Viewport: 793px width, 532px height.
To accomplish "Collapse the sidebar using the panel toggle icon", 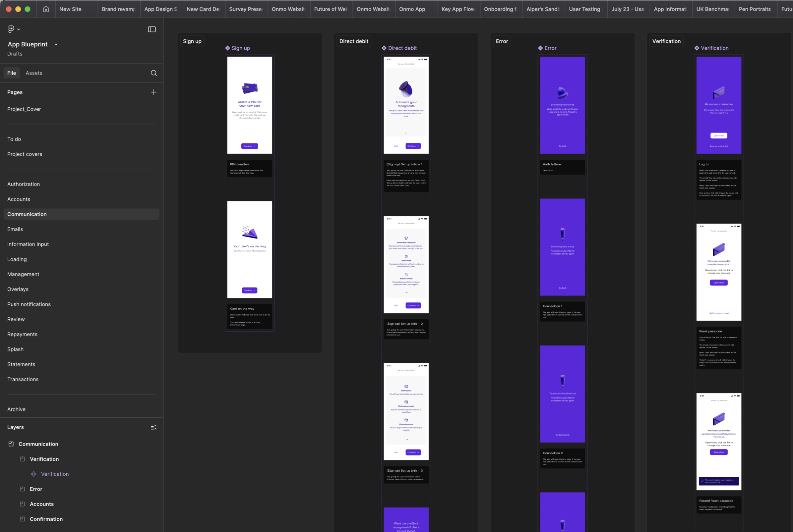I will click(x=152, y=29).
